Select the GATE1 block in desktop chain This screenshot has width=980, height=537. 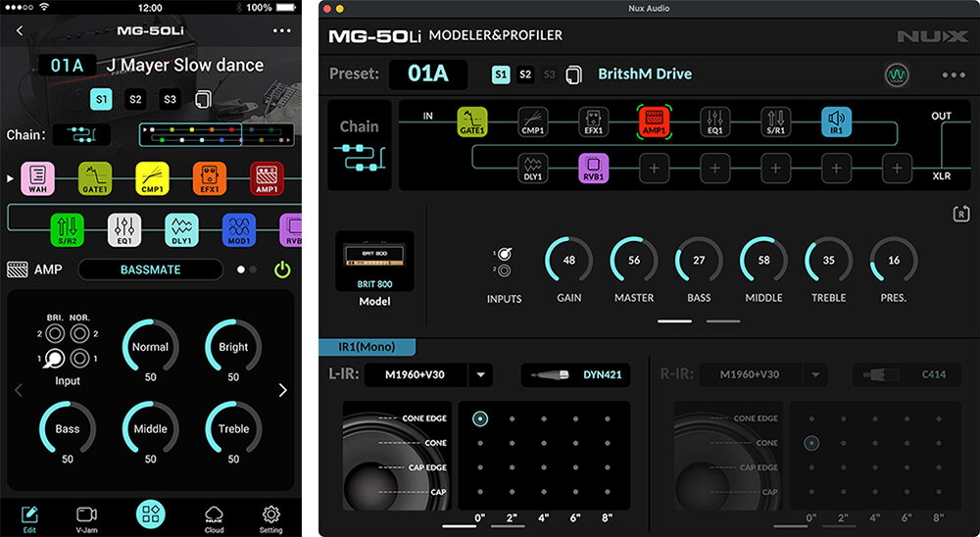tap(472, 122)
